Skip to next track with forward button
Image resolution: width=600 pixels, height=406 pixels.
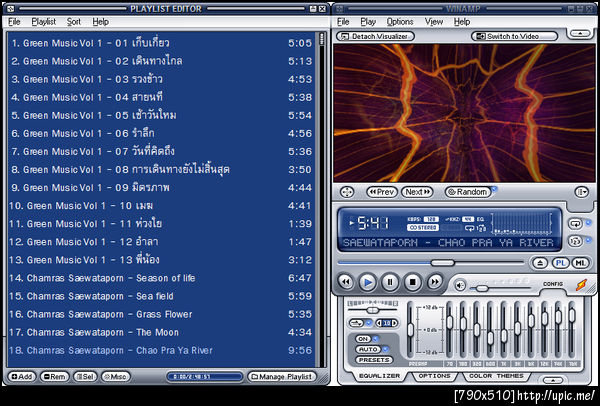point(435,282)
